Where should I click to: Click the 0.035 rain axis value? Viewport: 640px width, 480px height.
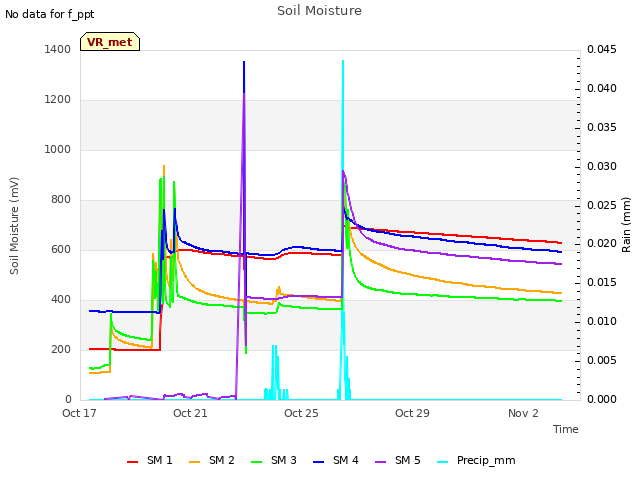pyautogui.click(x=602, y=127)
